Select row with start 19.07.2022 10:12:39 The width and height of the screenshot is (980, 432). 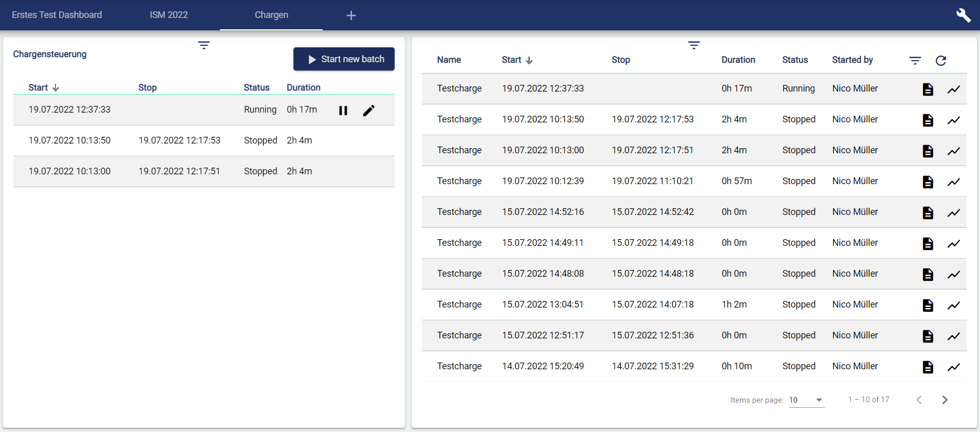[x=543, y=181]
